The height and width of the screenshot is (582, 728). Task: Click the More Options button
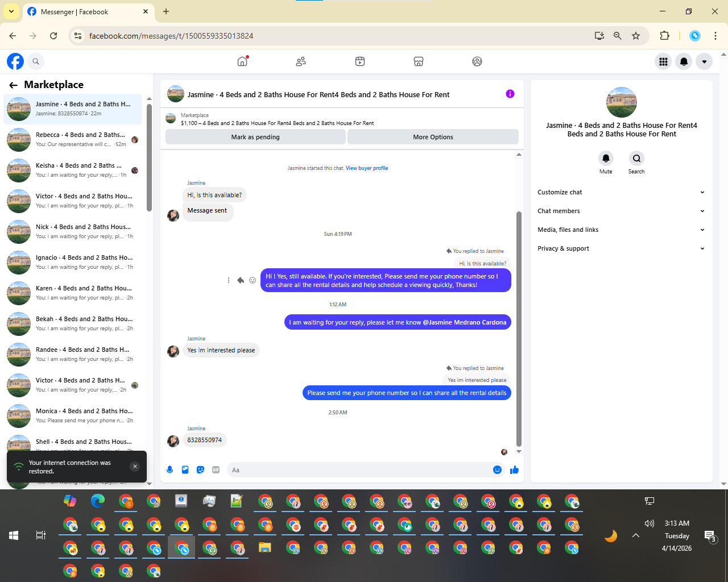click(433, 137)
